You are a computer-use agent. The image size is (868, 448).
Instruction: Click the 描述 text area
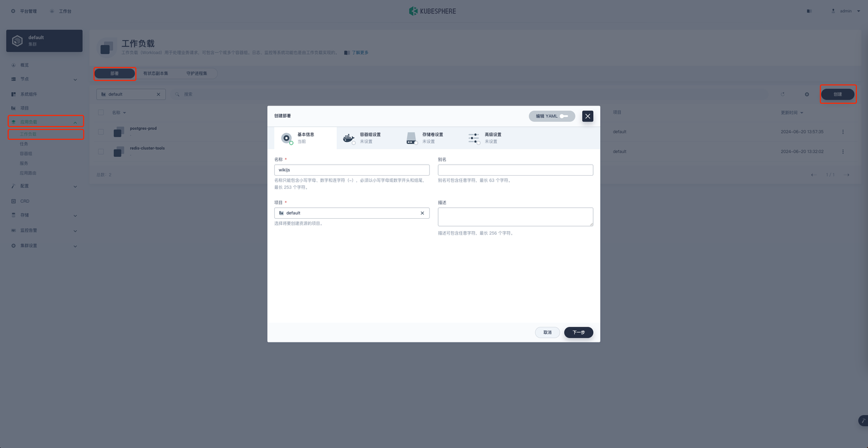(515, 217)
